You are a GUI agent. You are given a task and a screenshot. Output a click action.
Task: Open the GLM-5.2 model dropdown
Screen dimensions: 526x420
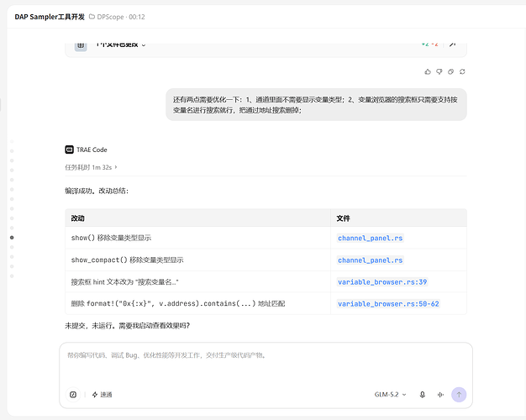pyautogui.click(x=390, y=395)
